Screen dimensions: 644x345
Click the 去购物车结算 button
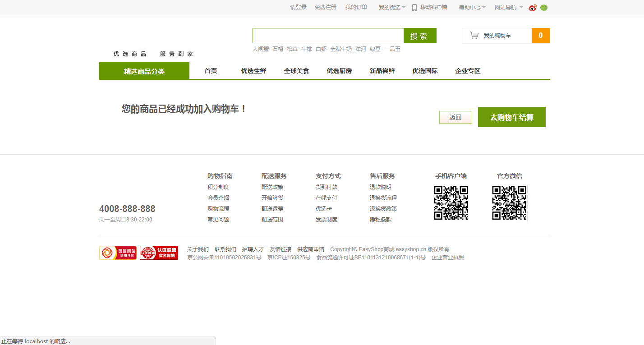(x=512, y=117)
